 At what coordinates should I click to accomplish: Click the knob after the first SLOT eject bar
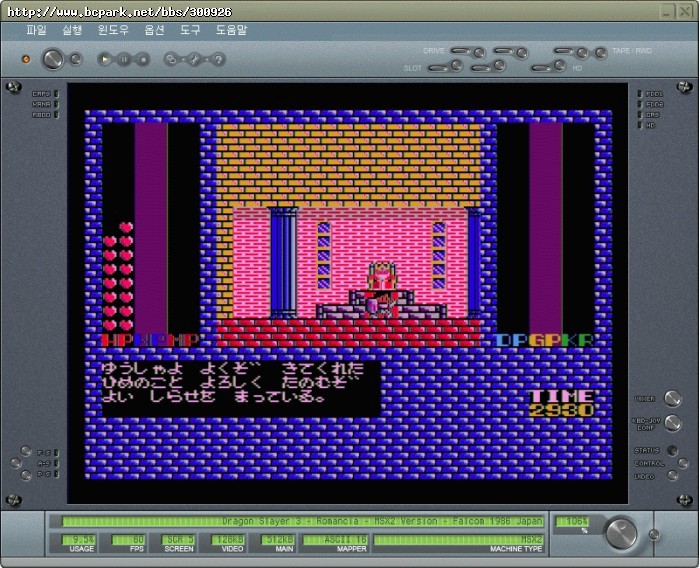457,66
